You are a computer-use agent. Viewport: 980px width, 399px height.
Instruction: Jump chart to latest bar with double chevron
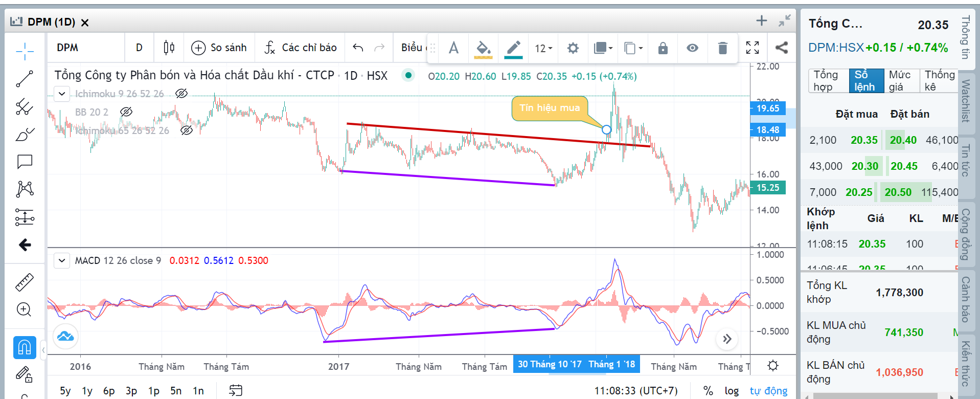pos(727,339)
